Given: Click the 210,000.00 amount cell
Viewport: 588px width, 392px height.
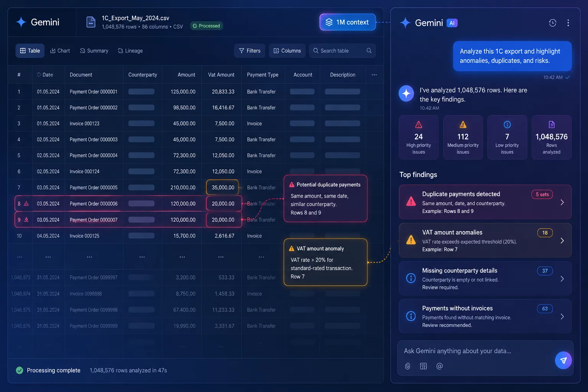Looking at the screenshot, I should (x=183, y=188).
